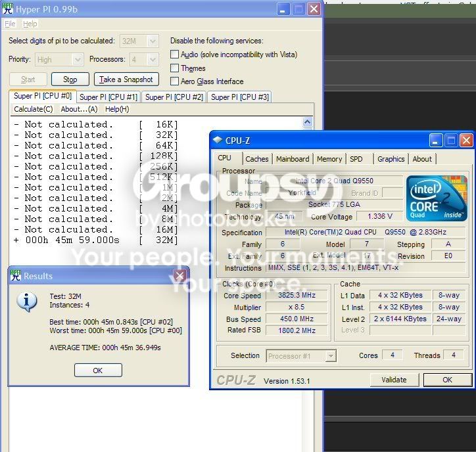Switch to Super PI [CPU #2] tab
The image size is (476, 452).
[x=174, y=97]
